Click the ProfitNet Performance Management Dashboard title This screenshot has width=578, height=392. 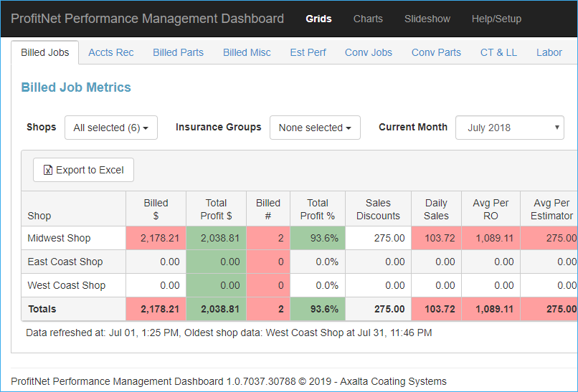(x=147, y=19)
